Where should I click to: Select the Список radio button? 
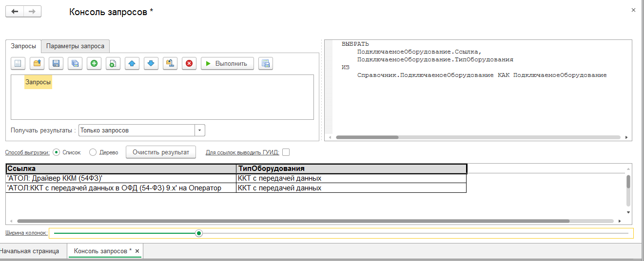coord(56,152)
